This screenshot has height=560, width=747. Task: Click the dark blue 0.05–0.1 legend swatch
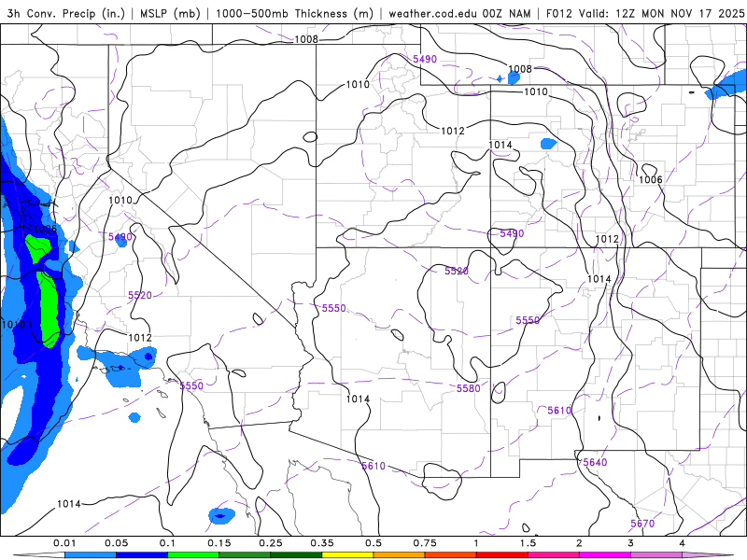coord(142,555)
